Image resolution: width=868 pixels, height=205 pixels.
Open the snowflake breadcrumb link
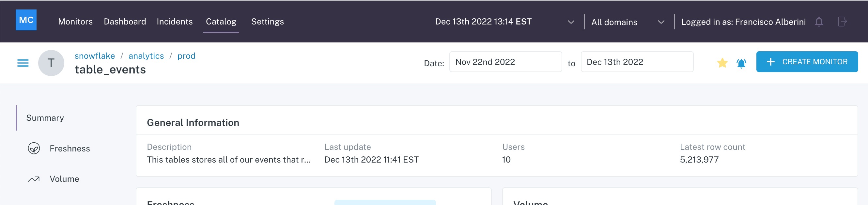95,55
